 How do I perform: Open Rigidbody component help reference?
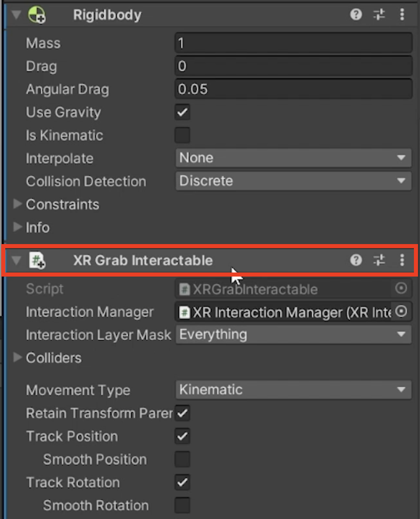[356, 15]
